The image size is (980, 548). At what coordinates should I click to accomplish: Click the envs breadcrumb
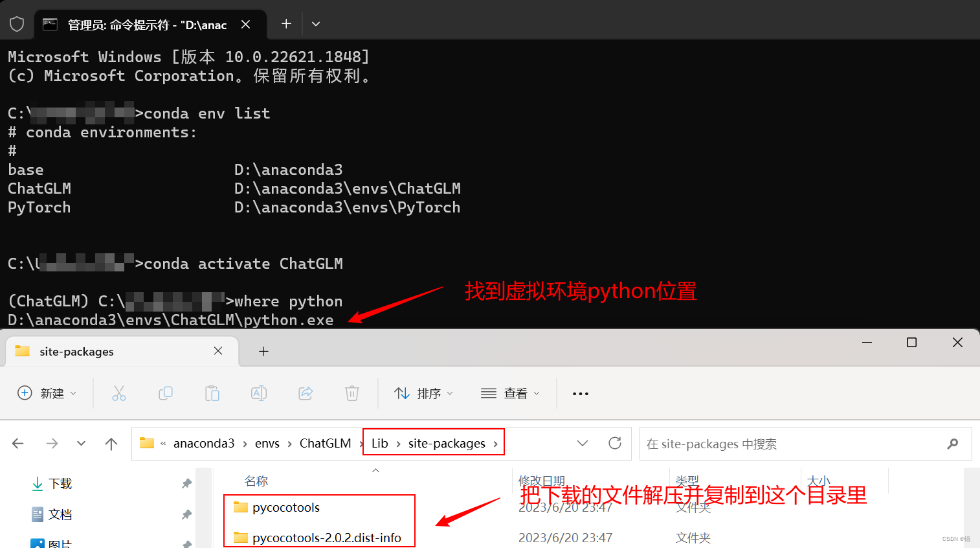coord(267,443)
